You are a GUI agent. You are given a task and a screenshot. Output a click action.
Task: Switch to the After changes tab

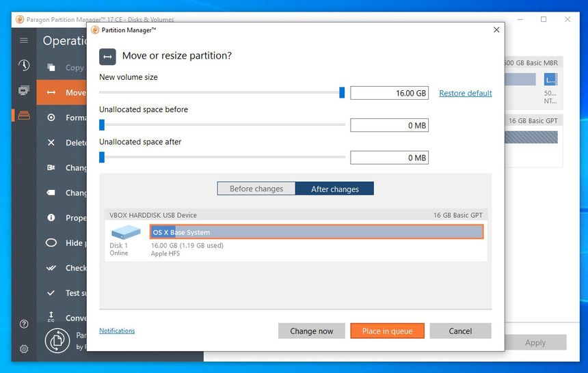click(334, 189)
